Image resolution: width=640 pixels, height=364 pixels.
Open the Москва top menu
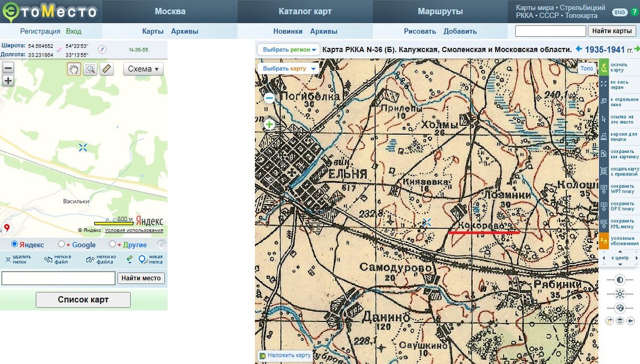(x=170, y=11)
